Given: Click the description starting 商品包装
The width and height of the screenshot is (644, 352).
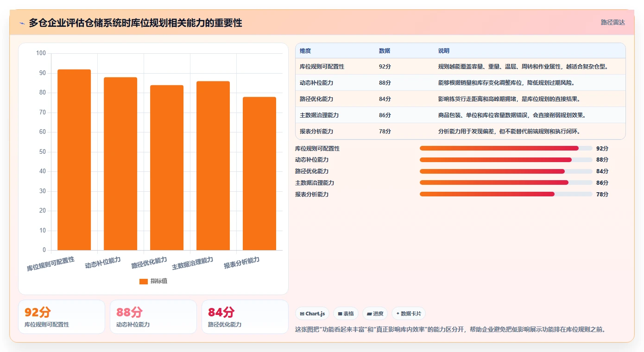Looking at the screenshot, I should (512, 115).
